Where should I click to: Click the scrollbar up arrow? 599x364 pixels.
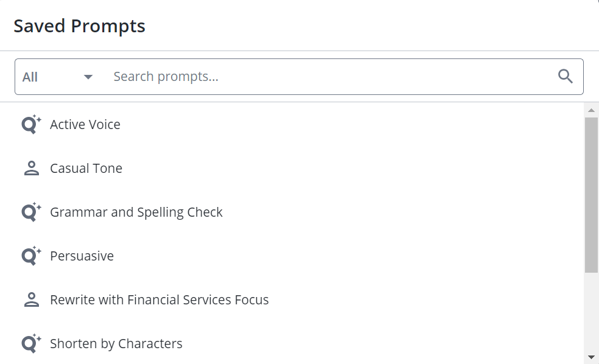pyautogui.click(x=591, y=110)
